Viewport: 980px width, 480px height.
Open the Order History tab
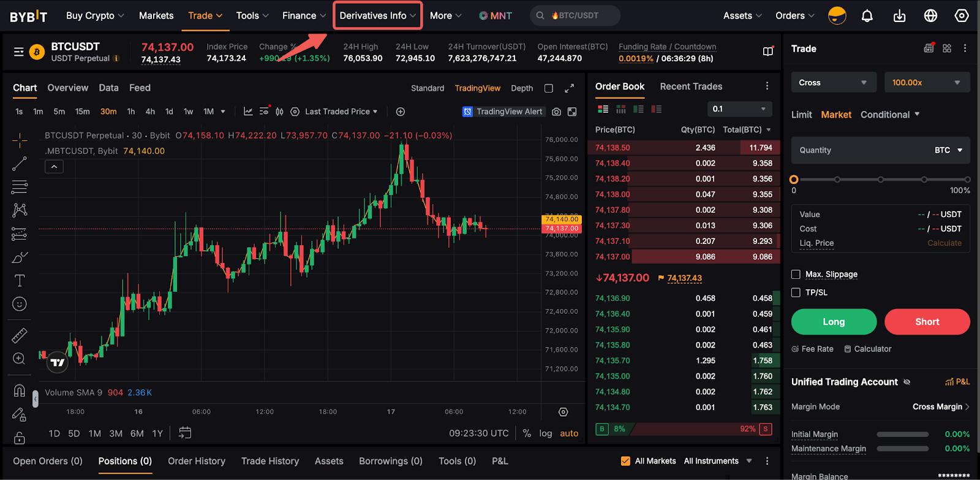[x=197, y=461]
